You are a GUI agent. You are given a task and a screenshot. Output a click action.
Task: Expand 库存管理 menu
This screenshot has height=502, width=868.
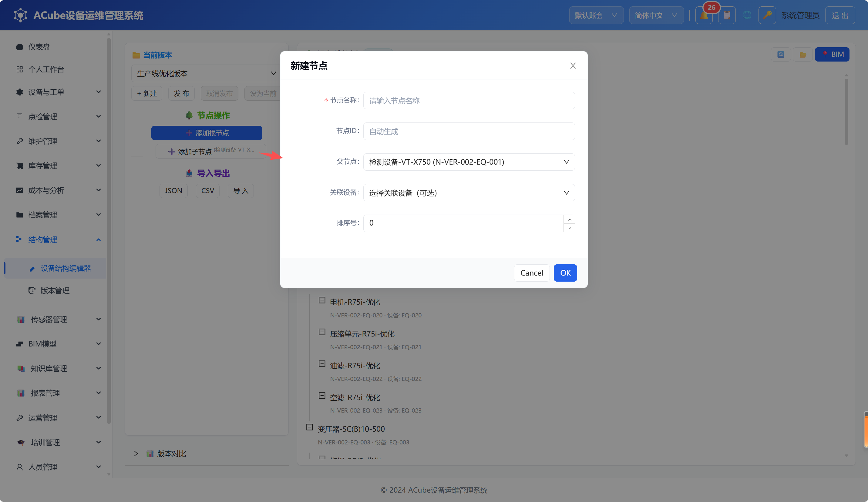55,166
